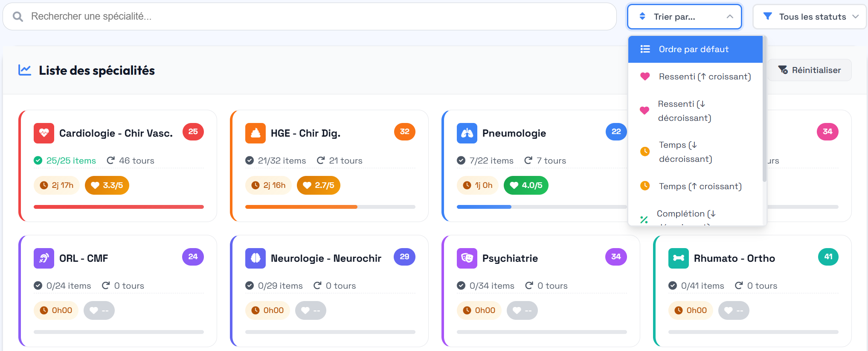
Task: Click the Pneumologie lungs icon
Action: (467, 133)
